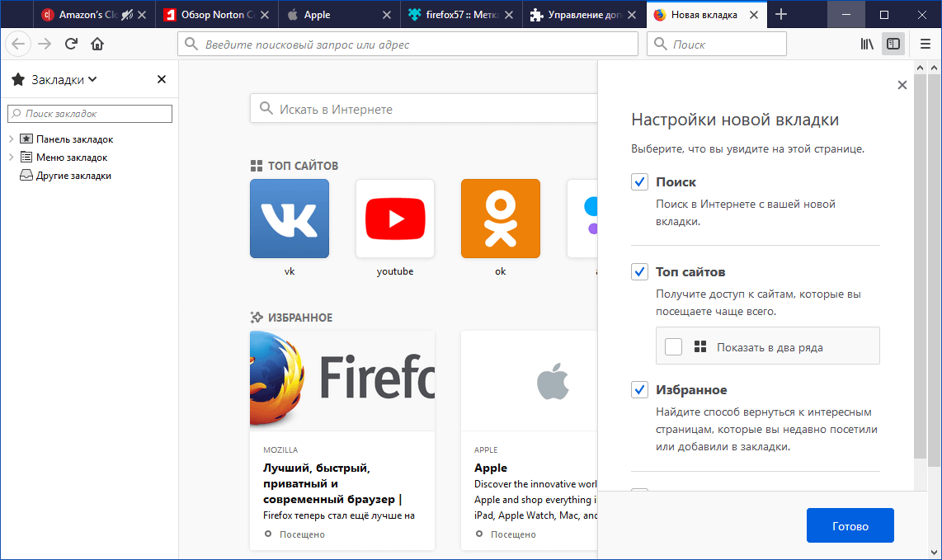942x560 pixels.
Task: Open the Library panel icon
Action: 866,44
